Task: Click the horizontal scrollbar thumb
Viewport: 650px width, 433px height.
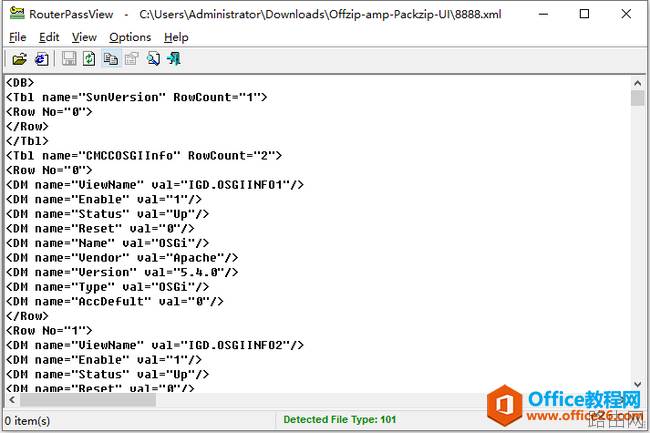Action: point(88,400)
